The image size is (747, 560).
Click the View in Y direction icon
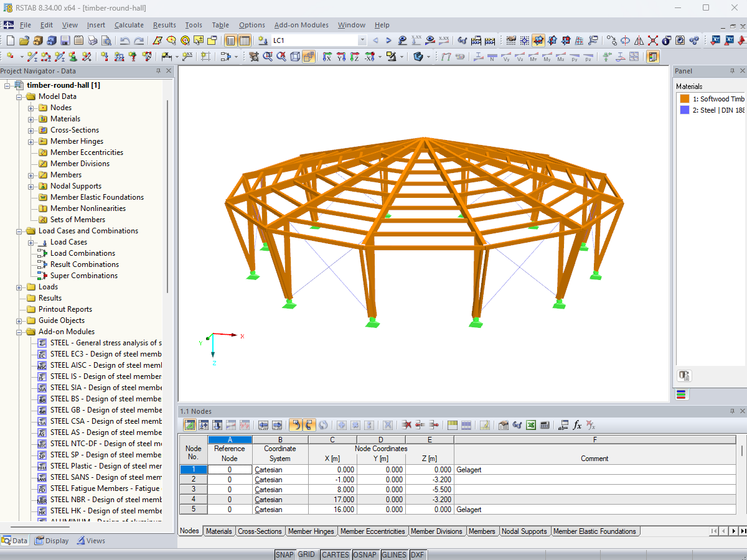point(341,57)
